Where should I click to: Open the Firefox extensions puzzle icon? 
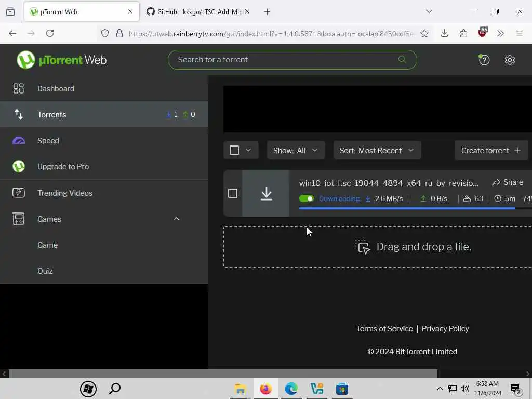coord(463,33)
